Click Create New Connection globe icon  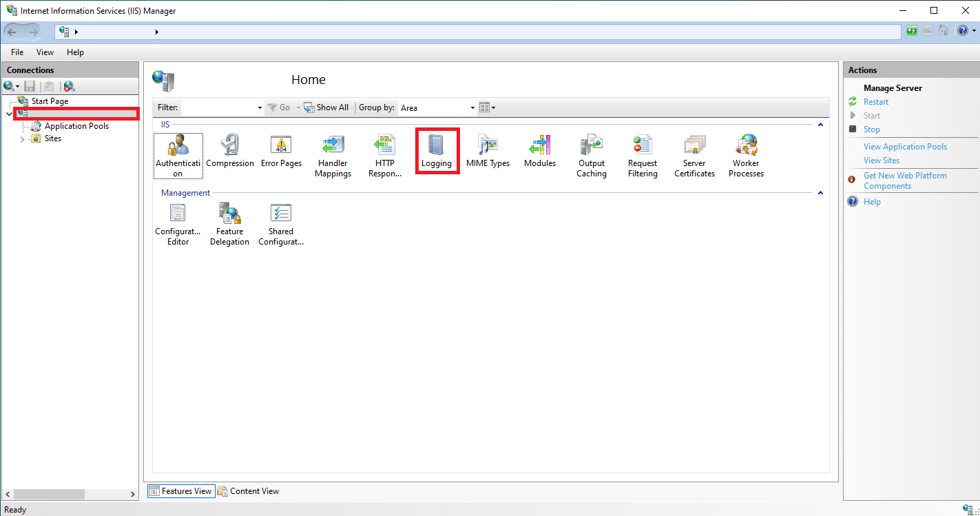click(9, 86)
